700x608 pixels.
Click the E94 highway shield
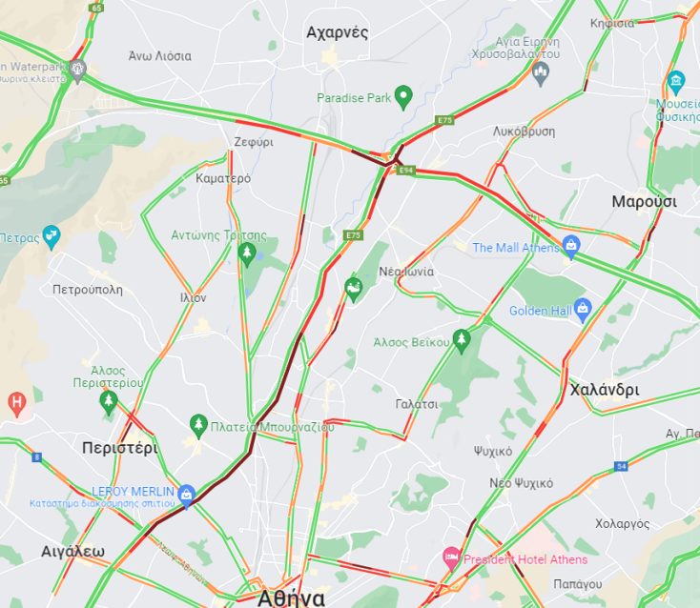tap(406, 171)
